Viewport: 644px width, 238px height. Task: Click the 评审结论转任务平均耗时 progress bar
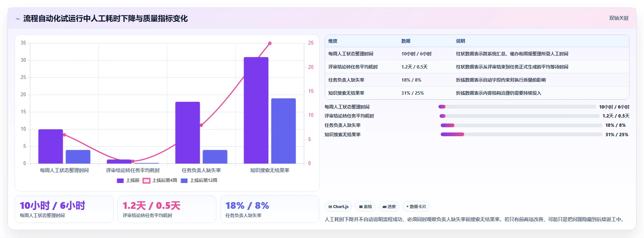519,116
